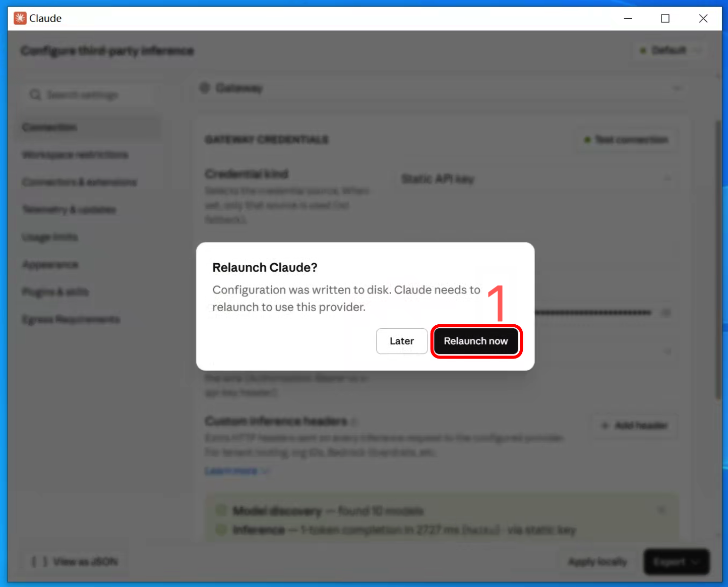
Task: Toggle API key visibility eye icon
Action: pos(666,313)
